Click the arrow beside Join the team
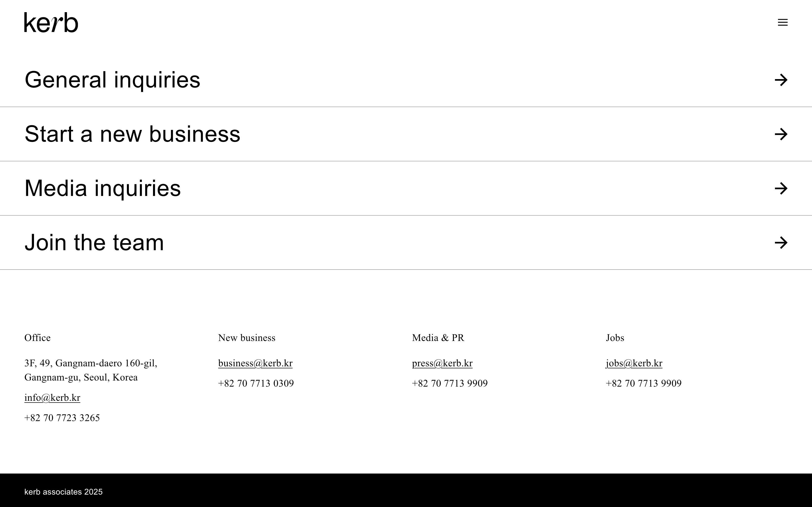Viewport: 812px width, 507px height. [781, 243]
